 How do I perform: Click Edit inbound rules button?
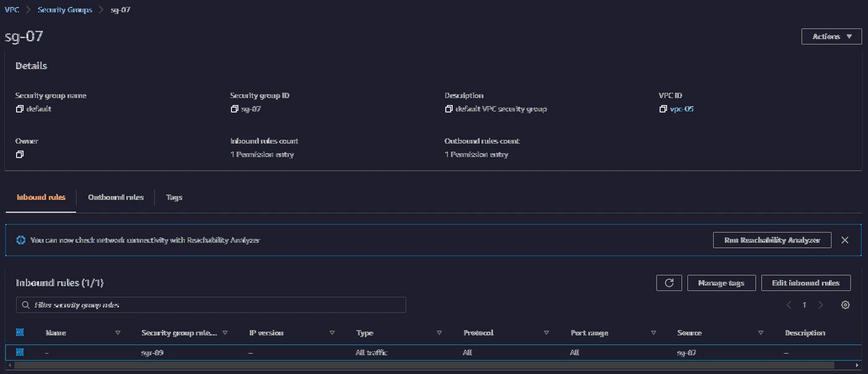806,283
